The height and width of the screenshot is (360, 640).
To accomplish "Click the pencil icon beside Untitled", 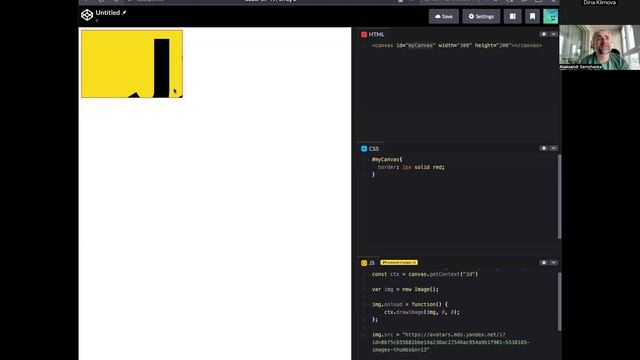I will click(x=124, y=13).
